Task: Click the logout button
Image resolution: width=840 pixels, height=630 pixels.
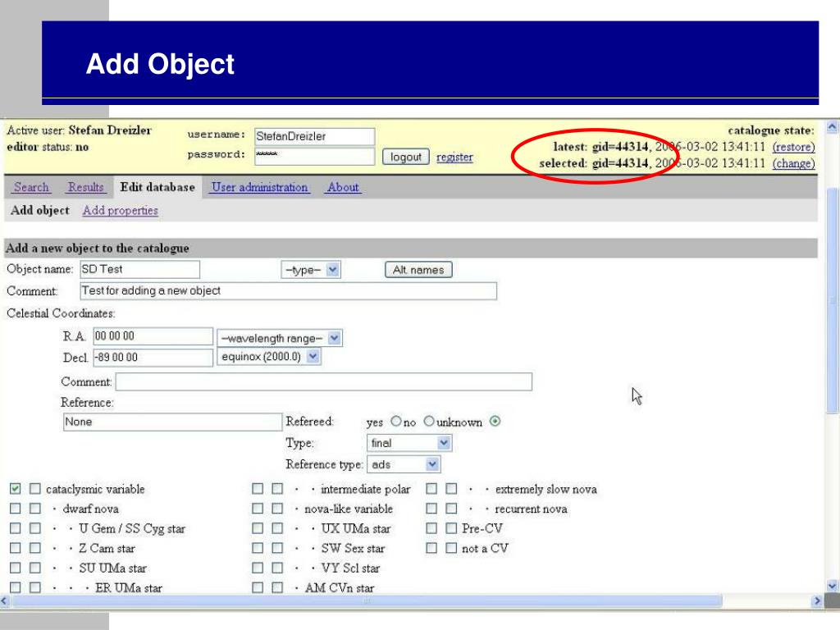Action: [405, 157]
